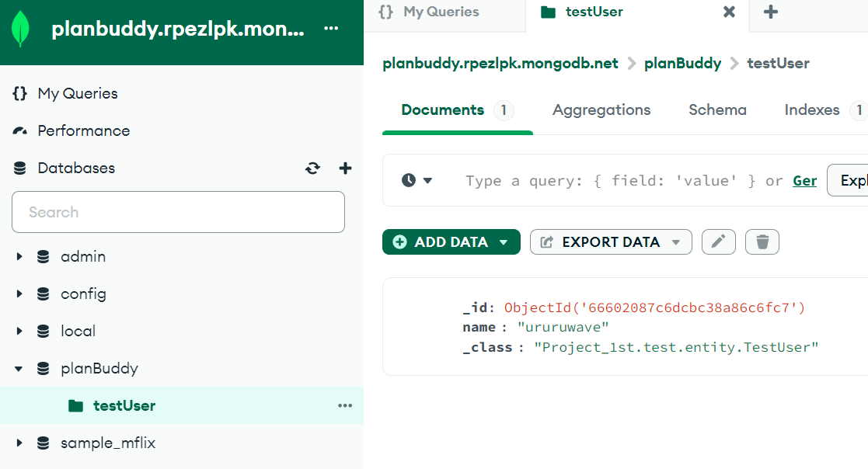
Task: Click the MongoDB leaf logo
Action: pos(20,29)
